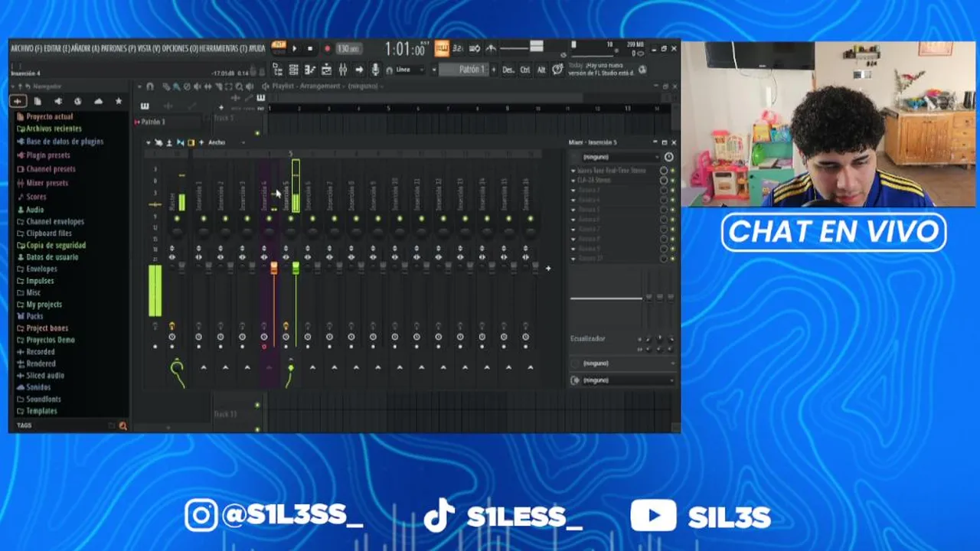Arm recording with the red record button
980x551 pixels.
coord(327,49)
